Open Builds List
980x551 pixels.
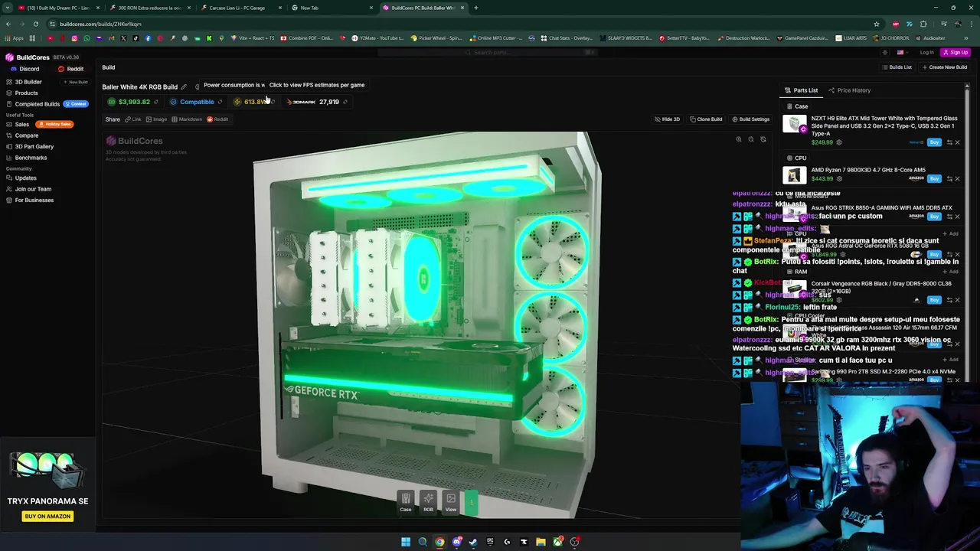pos(897,67)
